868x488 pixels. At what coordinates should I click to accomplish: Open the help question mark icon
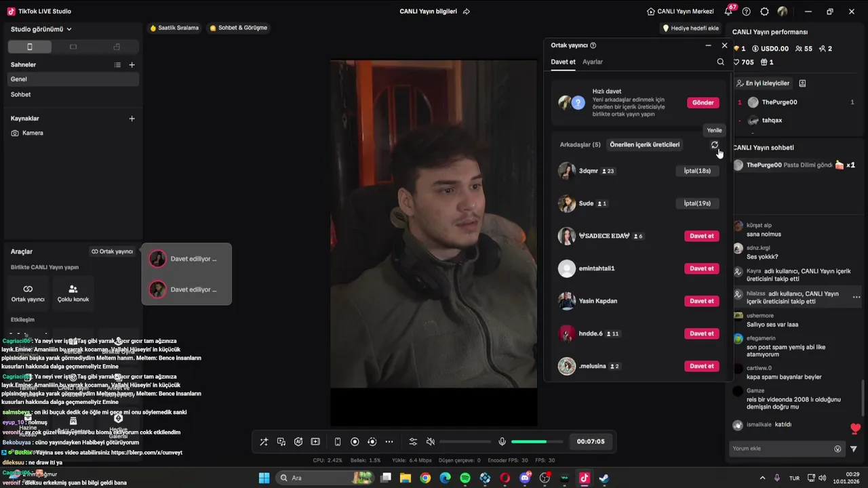click(x=747, y=12)
